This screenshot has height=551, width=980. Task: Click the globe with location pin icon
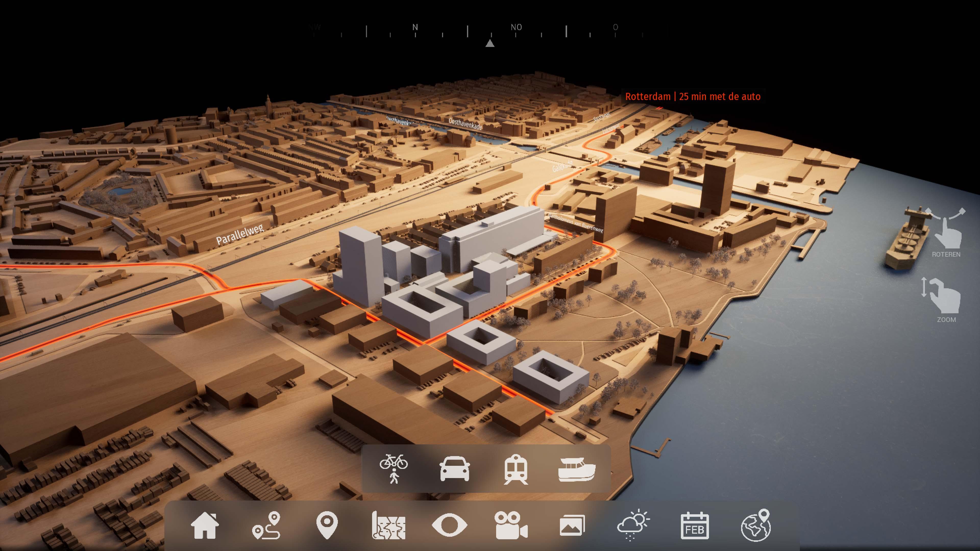756,525
